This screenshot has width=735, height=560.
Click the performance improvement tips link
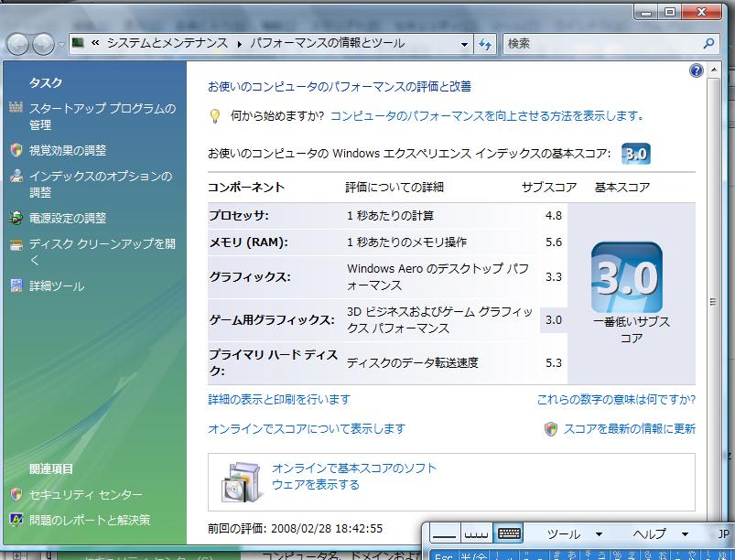click(x=487, y=115)
